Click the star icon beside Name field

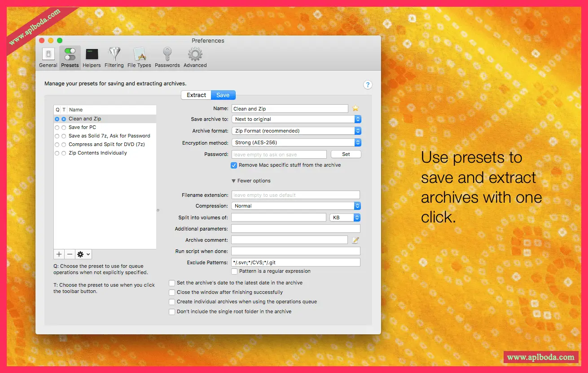pos(355,108)
